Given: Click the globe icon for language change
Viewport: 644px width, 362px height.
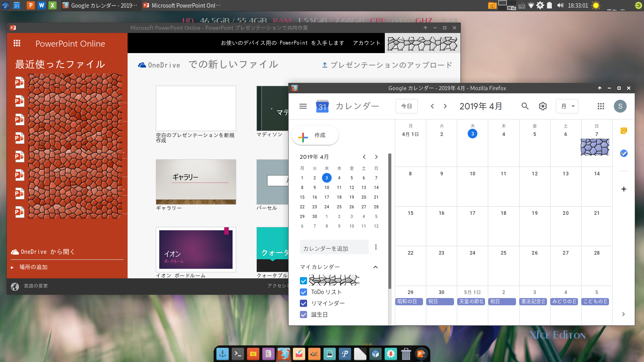Looking at the screenshot, I should tap(15, 286).
